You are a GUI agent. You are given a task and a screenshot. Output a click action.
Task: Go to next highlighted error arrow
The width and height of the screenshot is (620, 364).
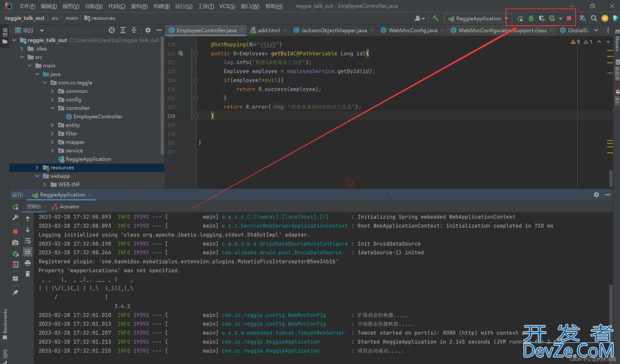tap(608, 42)
